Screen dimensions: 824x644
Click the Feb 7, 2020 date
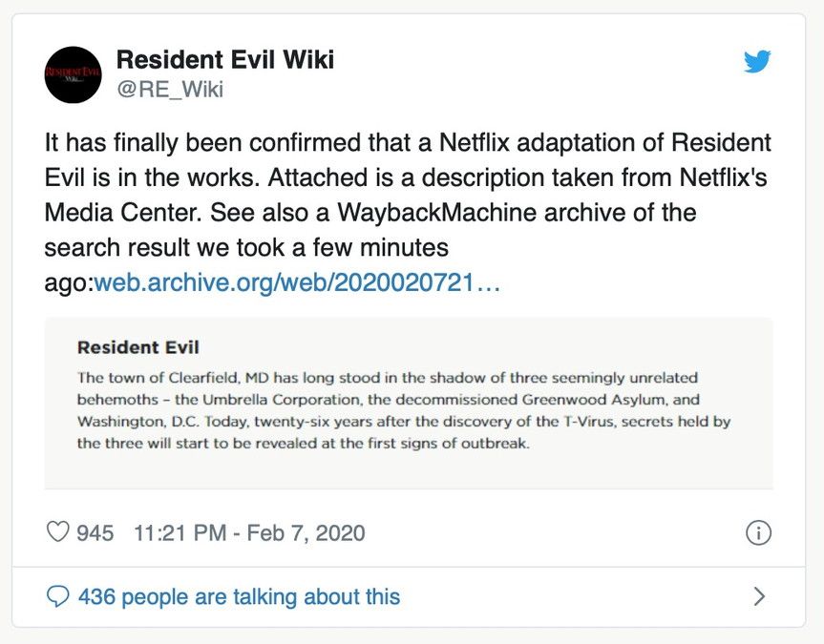click(x=306, y=533)
